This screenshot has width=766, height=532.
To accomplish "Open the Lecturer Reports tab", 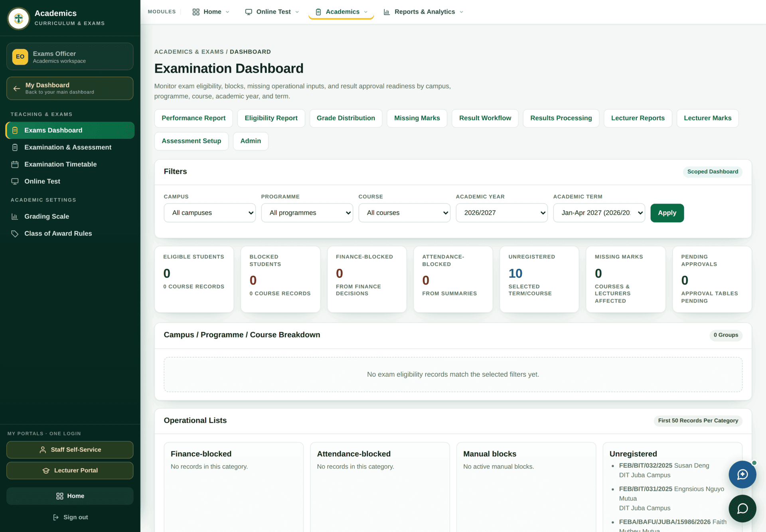I will click(x=638, y=118).
